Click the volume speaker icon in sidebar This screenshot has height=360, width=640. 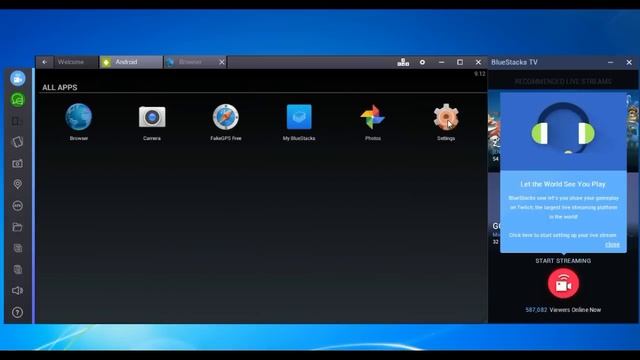[17, 291]
